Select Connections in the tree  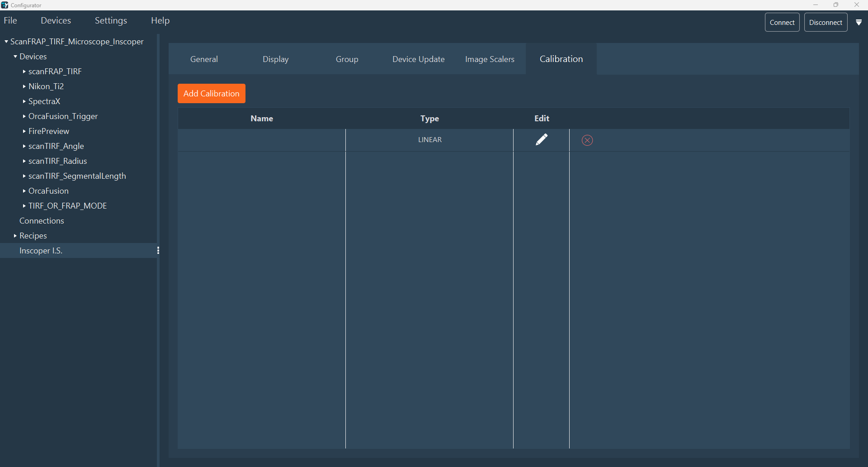42,221
